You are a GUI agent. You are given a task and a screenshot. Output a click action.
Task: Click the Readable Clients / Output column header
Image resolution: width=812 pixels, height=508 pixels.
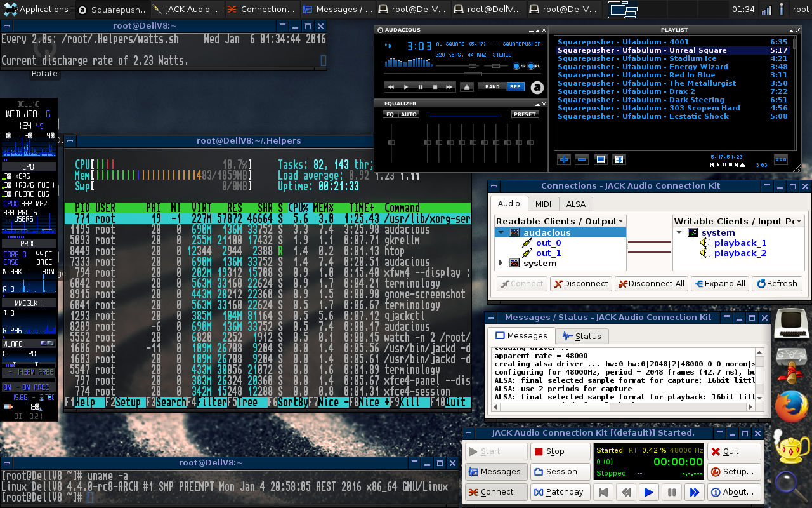[x=561, y=221]
